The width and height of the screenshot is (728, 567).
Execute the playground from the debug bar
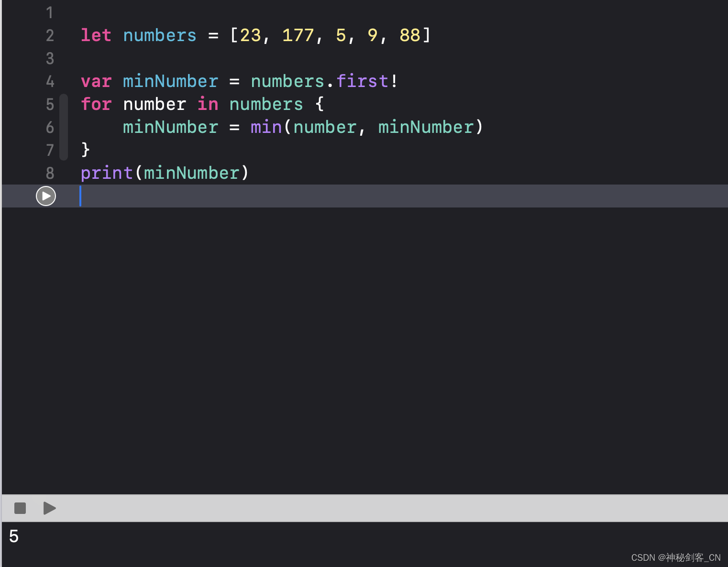click(50, 508)
